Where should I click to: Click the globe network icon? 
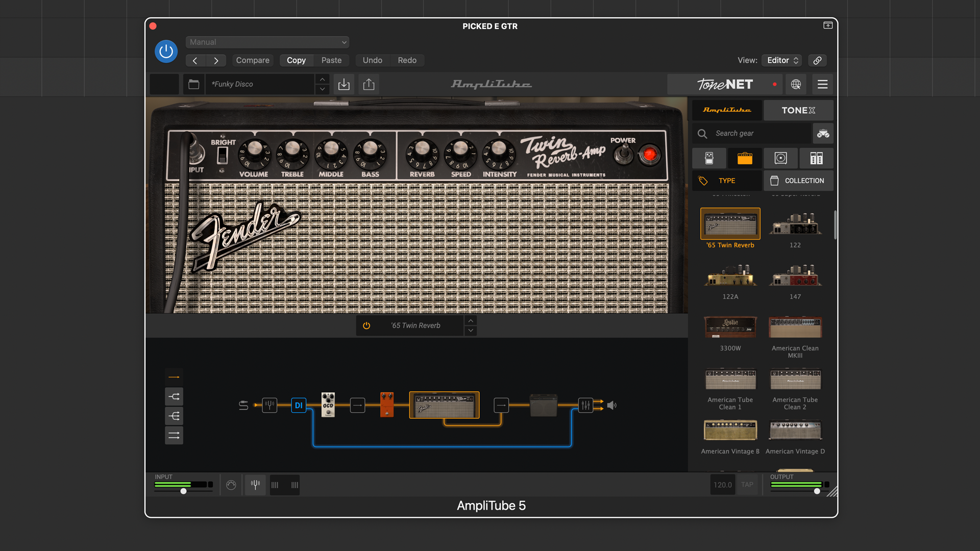tap(796, 84)
